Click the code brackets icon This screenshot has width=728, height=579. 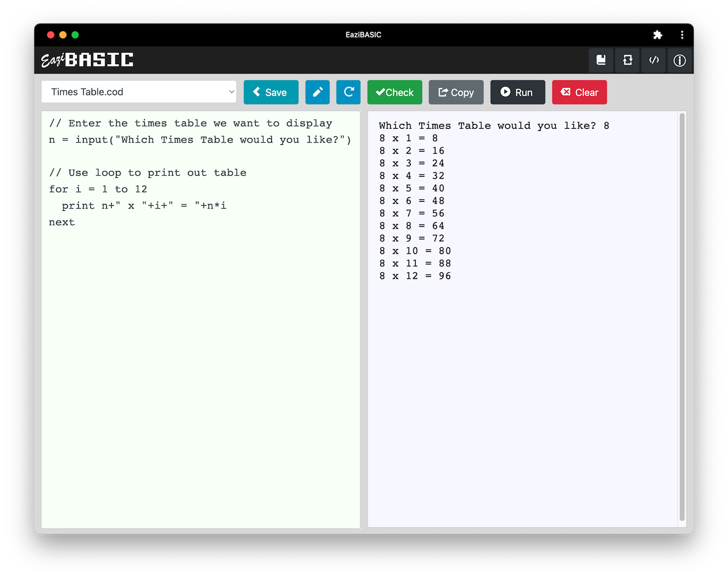653,60
